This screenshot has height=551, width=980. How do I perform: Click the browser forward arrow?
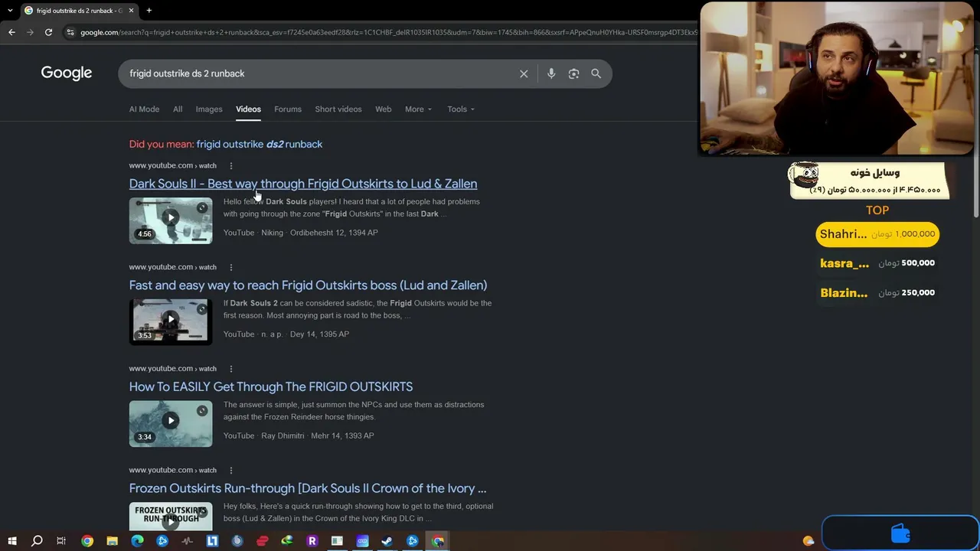tap(30, 32)
